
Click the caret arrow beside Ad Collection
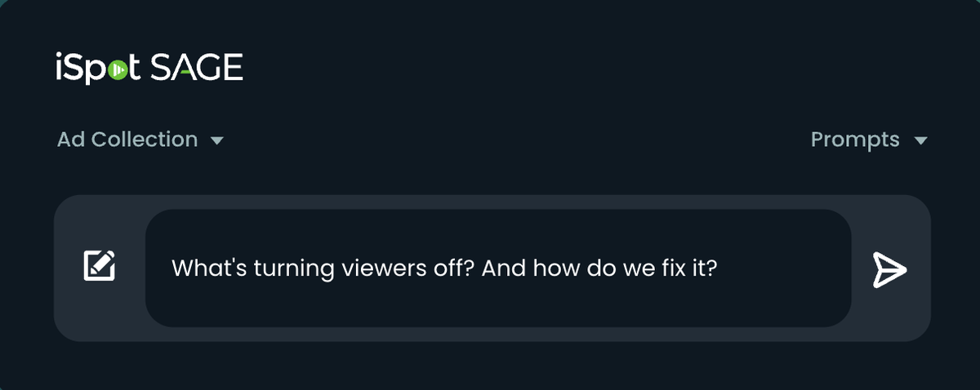[x=217, y=141]
